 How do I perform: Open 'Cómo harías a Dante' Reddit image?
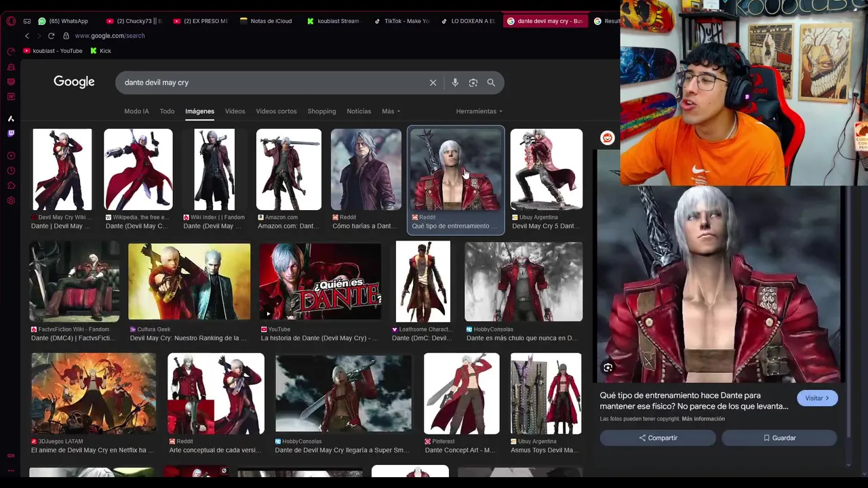pos(366,169)
